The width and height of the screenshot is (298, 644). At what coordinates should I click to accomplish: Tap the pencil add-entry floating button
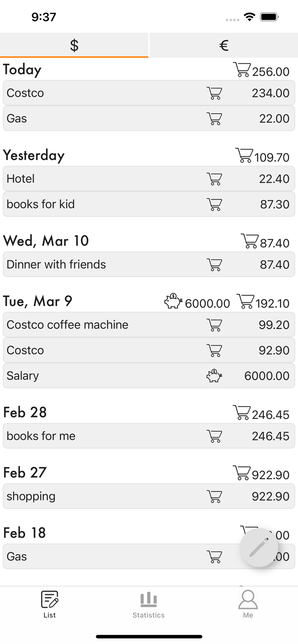tap(259, 547)
